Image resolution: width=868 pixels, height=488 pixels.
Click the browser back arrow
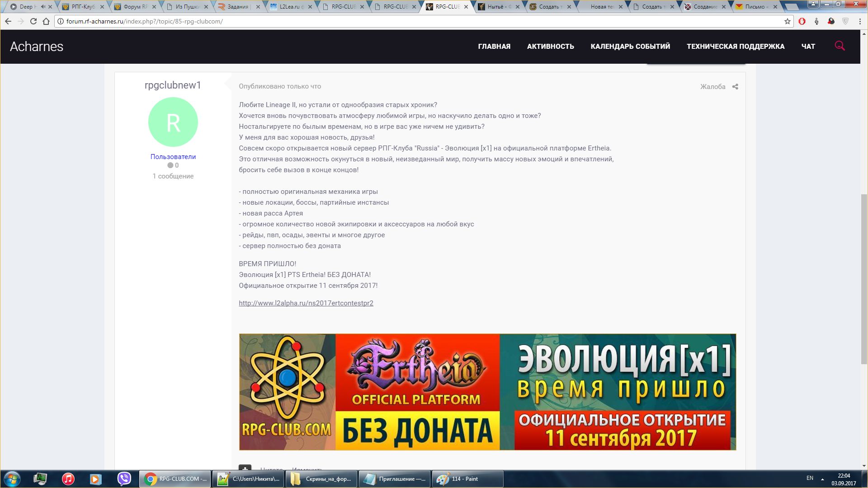tap(8, 21)
